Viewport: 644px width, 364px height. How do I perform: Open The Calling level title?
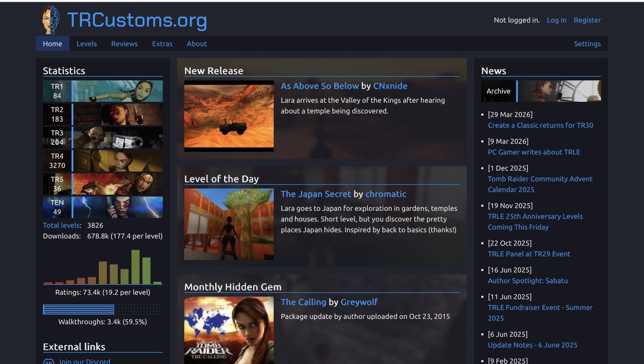[x=303, y=302]
